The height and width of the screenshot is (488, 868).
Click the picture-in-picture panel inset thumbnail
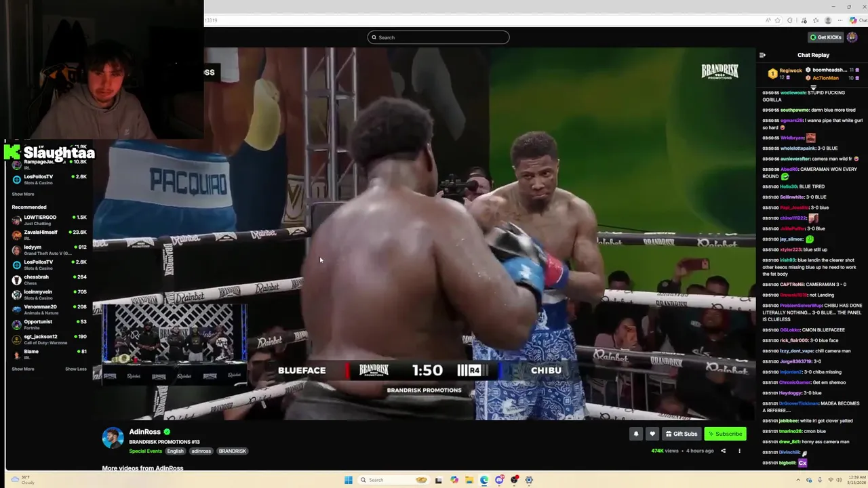pos(174,344)
